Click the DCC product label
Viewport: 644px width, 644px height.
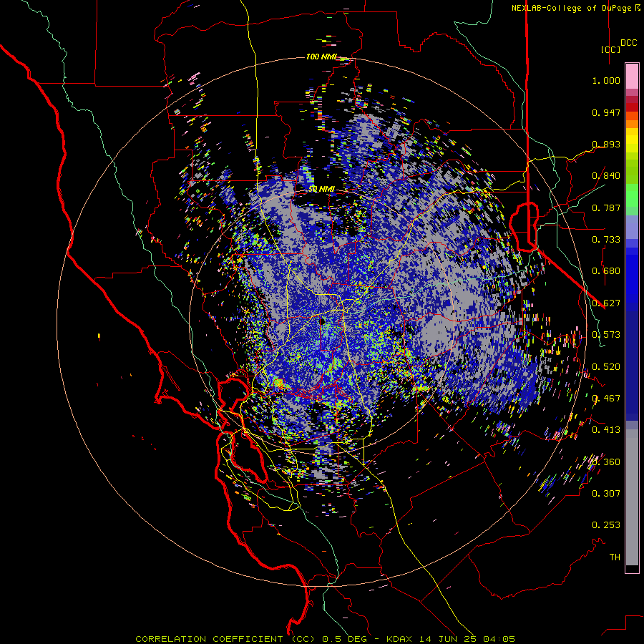pyautogui.click(x=628, y=43)
